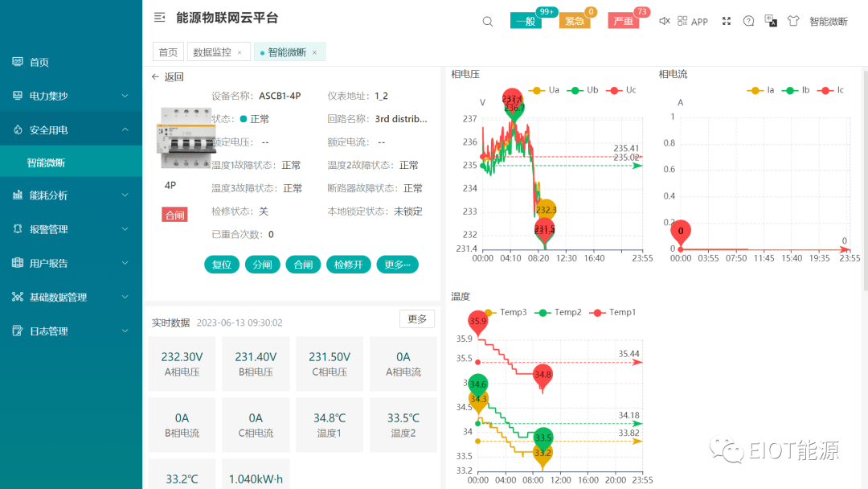Enter fullscreen mode via expand icon

coord(727,21)
